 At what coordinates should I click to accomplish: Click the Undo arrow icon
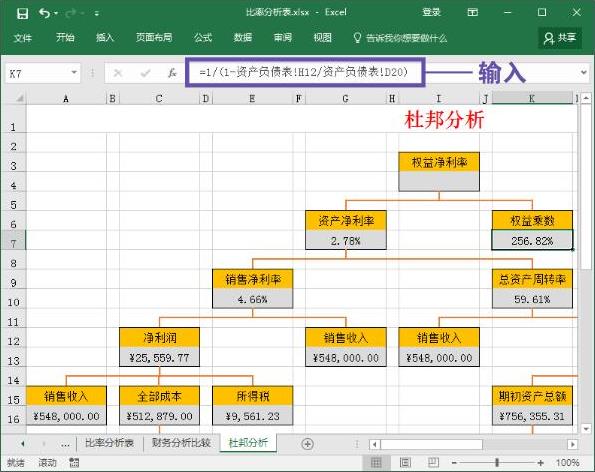click(44, 14)
